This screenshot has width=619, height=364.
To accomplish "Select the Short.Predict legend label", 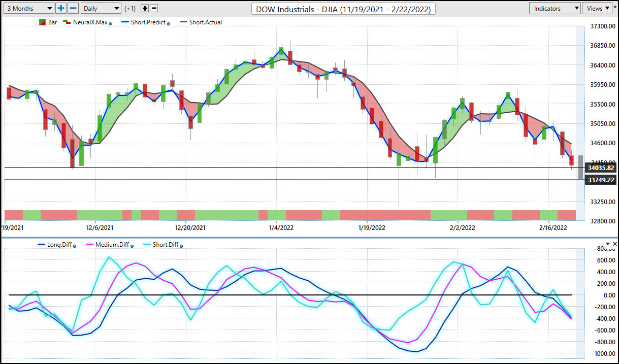I will click(x=147, y=22).
